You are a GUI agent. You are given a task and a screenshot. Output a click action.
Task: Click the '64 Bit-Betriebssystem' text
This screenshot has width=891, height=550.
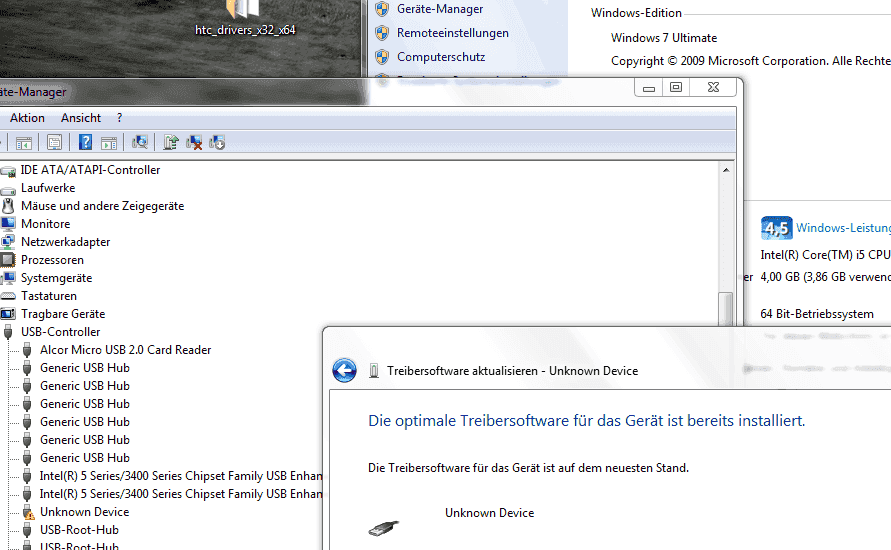click(817, 314)
